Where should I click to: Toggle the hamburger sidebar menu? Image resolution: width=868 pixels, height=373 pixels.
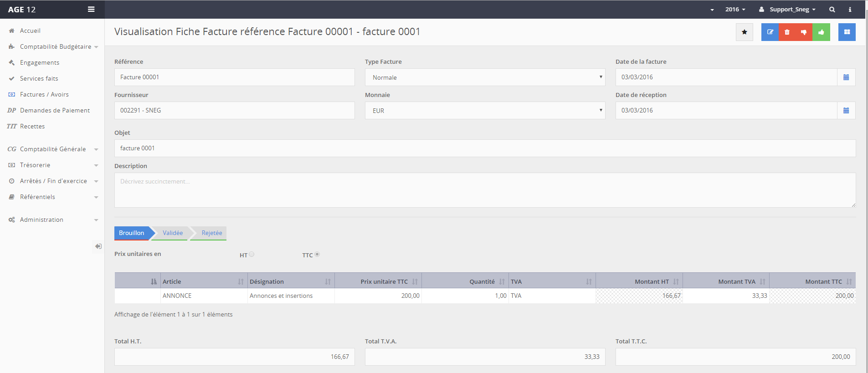[x=91, y=10]
